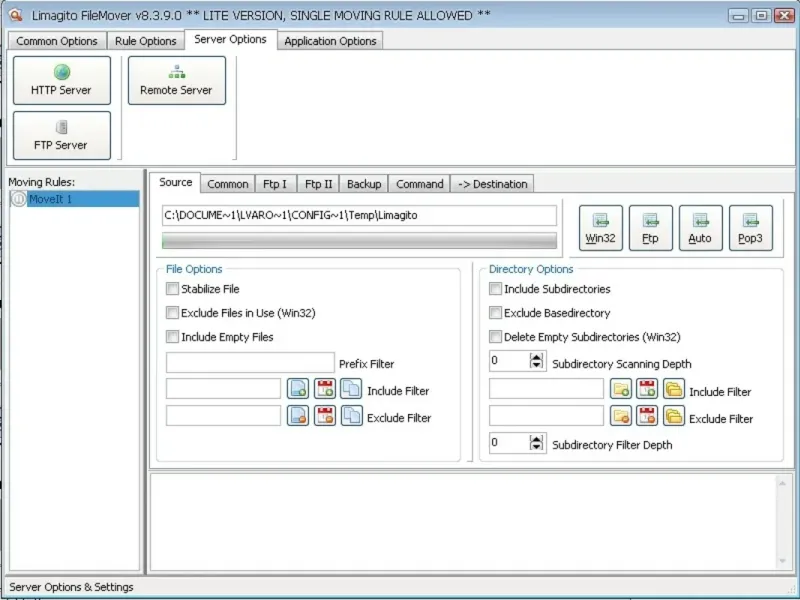Click the progress bar under source path
The image size is (800, 600).
(359, 241)
